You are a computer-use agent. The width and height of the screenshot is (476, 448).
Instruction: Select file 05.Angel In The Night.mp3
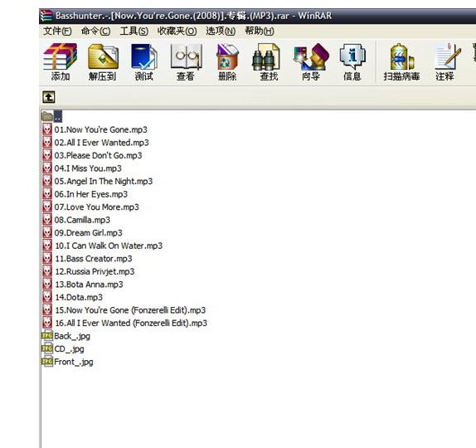[98, 182]
